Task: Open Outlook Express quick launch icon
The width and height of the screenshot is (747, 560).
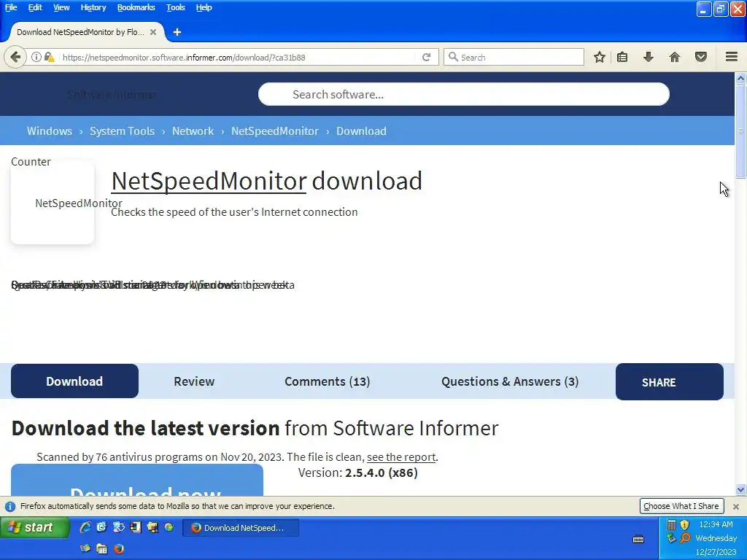Action: point(102,527)
